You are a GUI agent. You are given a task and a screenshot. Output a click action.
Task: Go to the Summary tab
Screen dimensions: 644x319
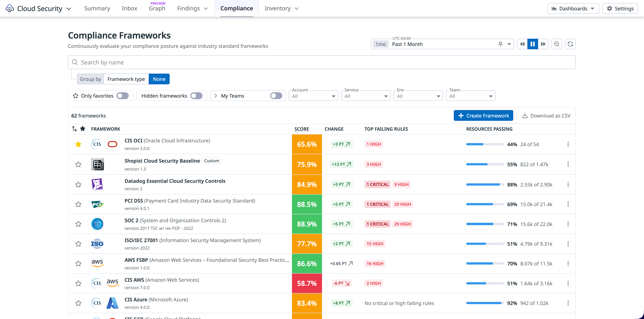click(x=97, y=8)
